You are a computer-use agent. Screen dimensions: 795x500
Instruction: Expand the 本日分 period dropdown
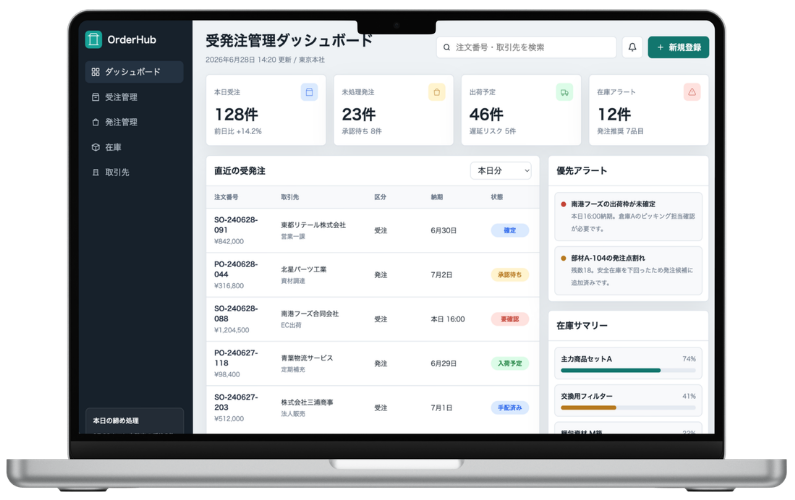501,171
